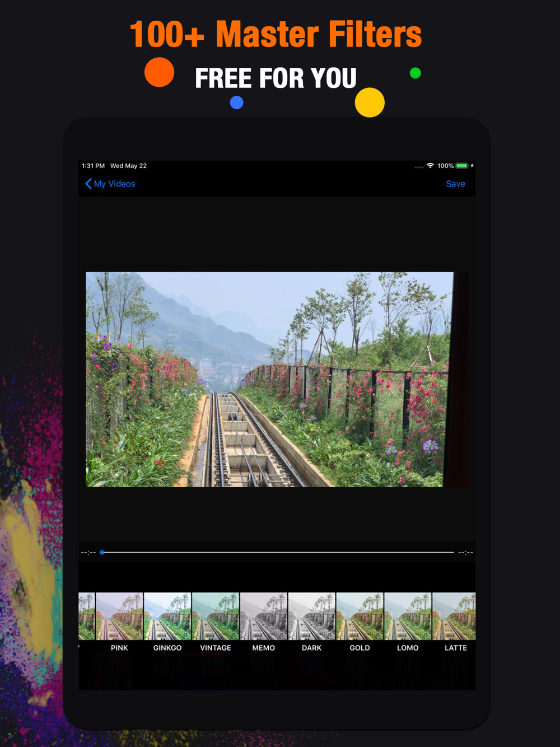Tap the railway video preview

[277, 379]
